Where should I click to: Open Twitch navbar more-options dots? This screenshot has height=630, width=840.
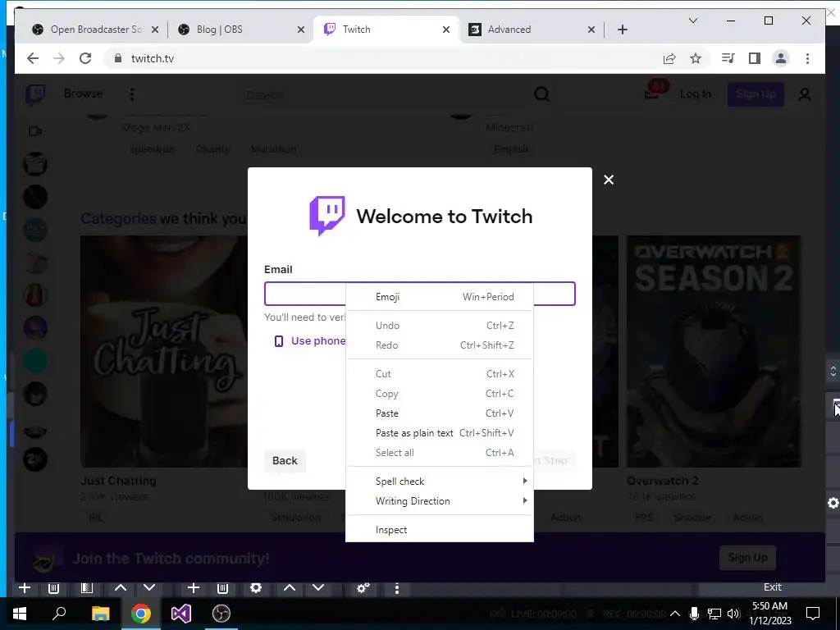point(132,94)
